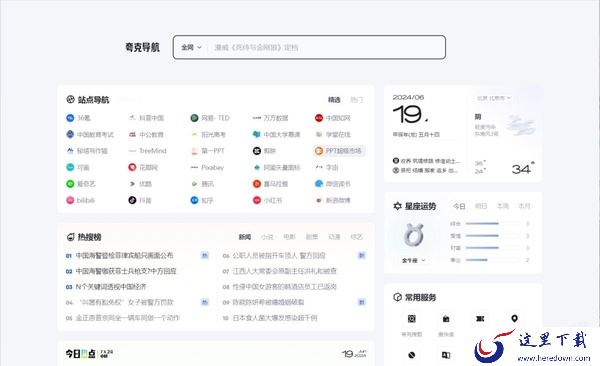This screenshot has height=366, width=600.
Task: Open the 可画 teal site icon
Action: pyautogui.click(x=70, y=167)
